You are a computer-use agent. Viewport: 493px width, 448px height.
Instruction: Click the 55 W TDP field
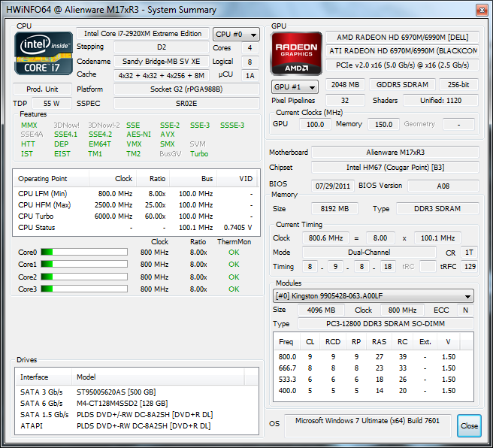52,104
